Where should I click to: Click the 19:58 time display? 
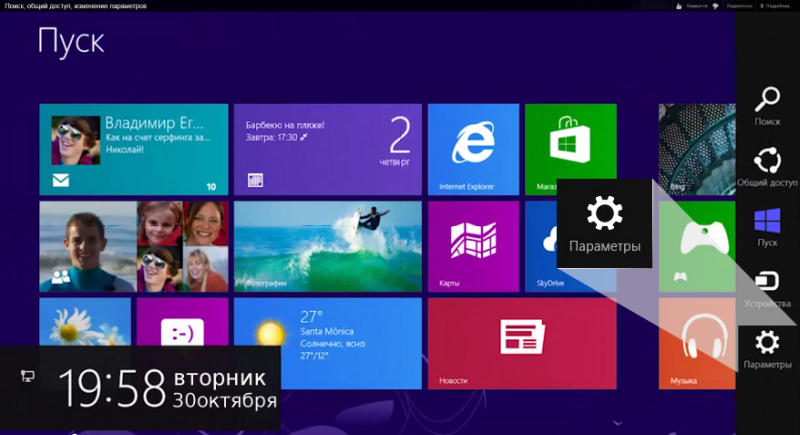pos(112,389)
